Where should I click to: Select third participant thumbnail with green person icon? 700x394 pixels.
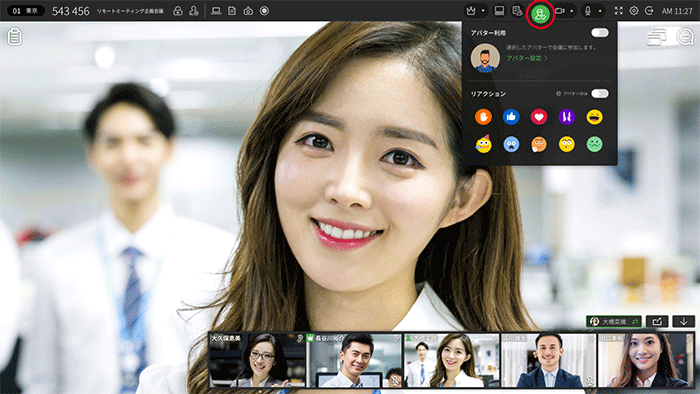[x=451, y=360]
